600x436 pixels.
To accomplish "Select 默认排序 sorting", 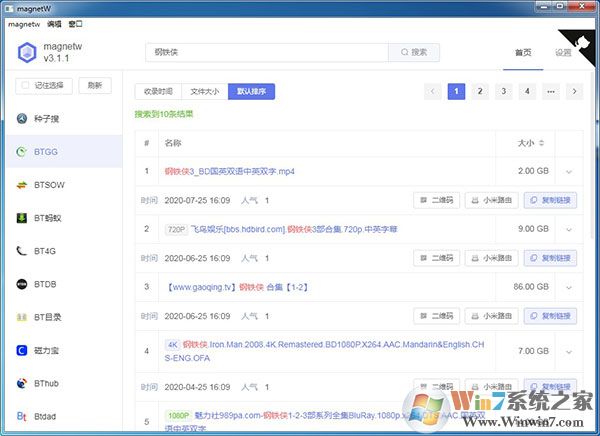I will tap(251, 91).
